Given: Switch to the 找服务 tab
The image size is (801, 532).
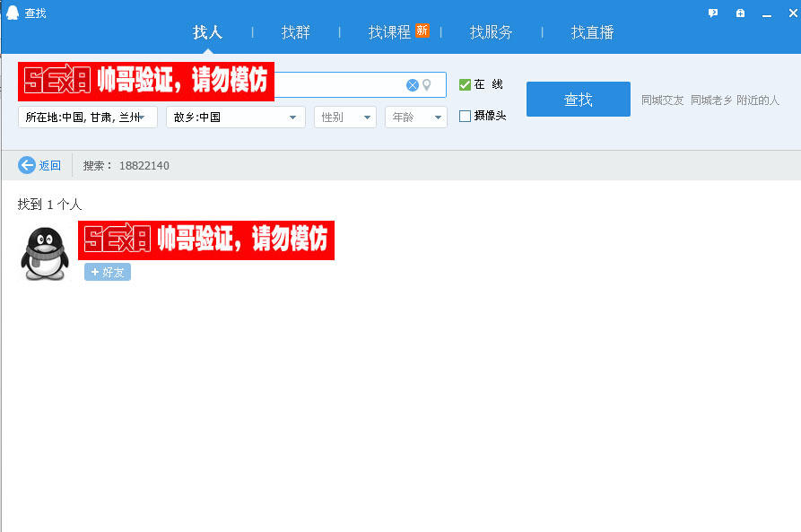Looking at the screenshot, I should (490, 31).
